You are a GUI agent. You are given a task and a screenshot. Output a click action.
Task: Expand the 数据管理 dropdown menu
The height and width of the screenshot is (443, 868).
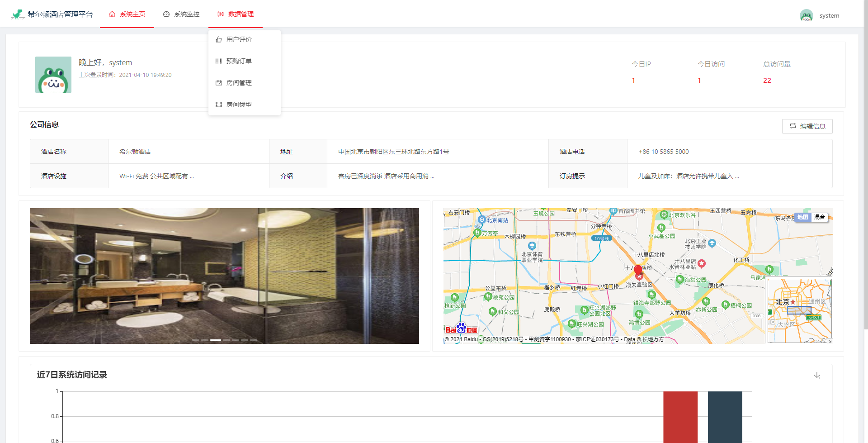point(236,14)
